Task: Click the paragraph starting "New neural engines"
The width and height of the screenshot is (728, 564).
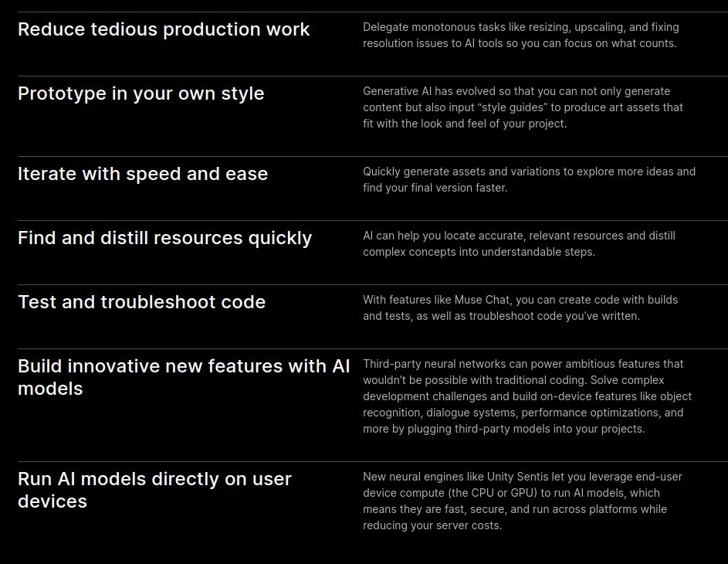Action: pos(523,501)
